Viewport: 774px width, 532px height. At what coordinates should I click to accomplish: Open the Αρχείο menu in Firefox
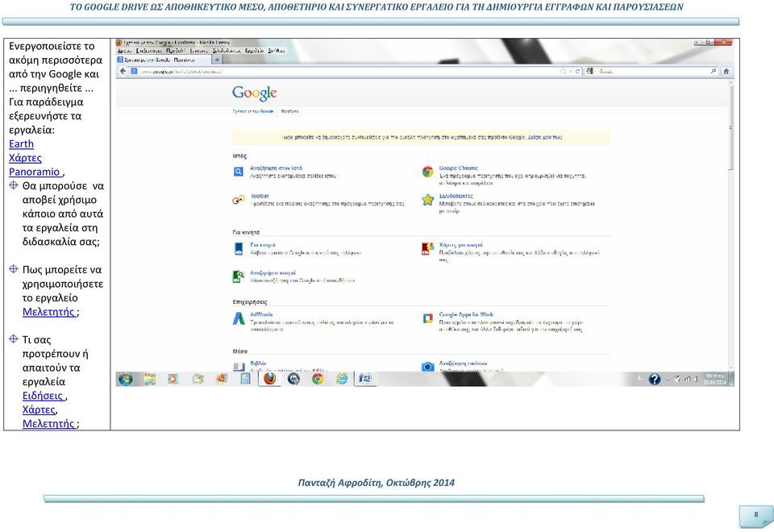tap(124, 51)
